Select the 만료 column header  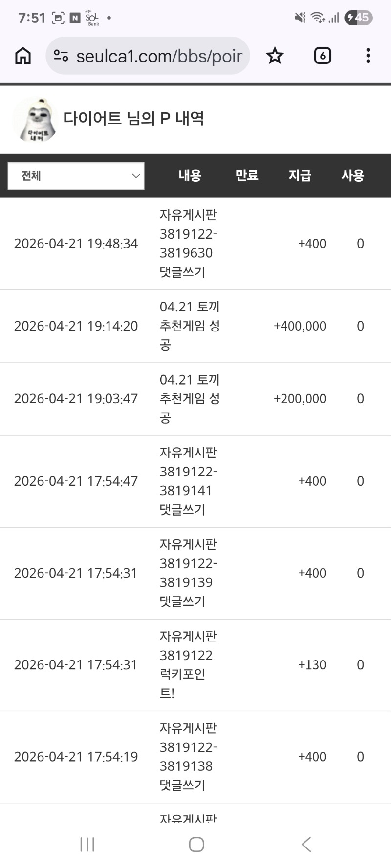(247, 176)
